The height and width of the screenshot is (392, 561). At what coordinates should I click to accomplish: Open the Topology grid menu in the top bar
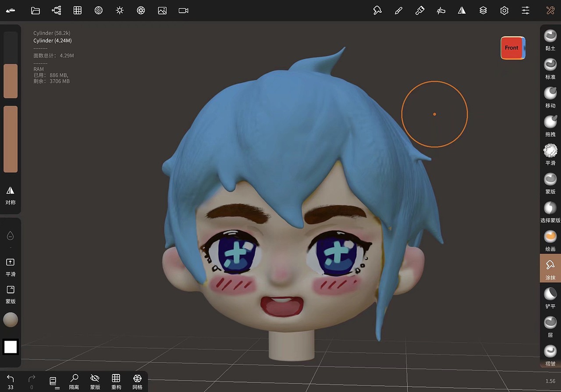pyautogui.click(x=78, y=11)
